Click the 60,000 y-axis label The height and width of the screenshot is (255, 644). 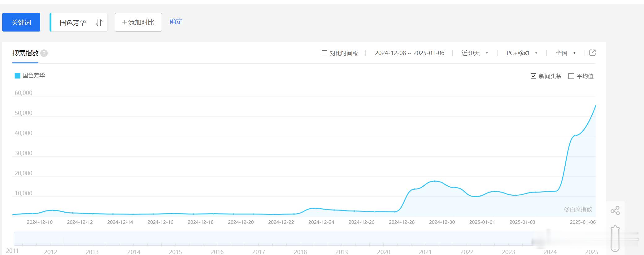coord(24,93)
